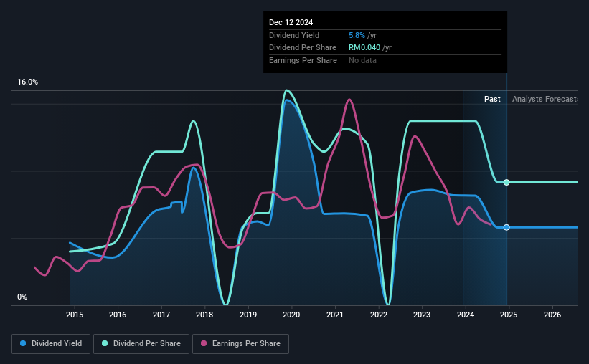
Task: Click the RM0.040 dividend per share value
Action: (x=364, y=48)
